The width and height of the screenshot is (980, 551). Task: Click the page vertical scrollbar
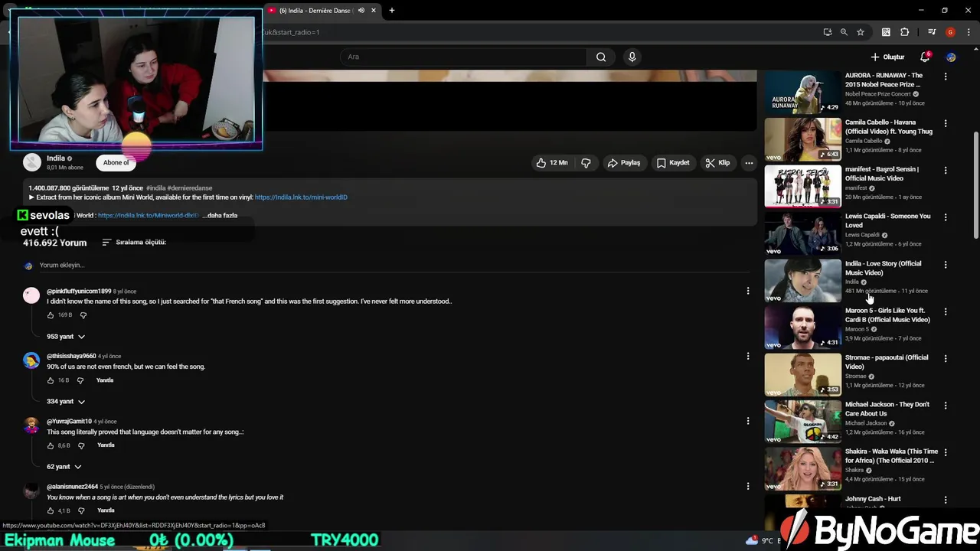975,184
